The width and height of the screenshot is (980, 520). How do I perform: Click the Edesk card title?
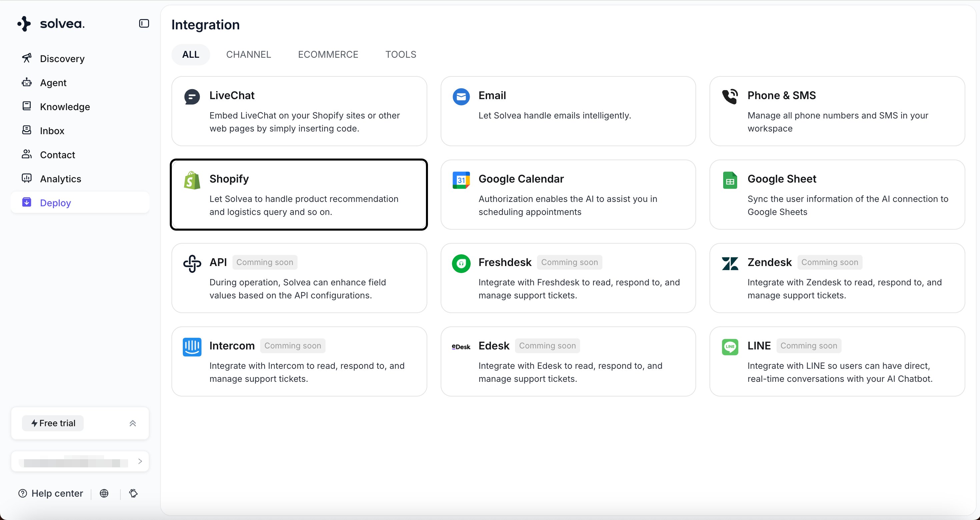point(494,345)
